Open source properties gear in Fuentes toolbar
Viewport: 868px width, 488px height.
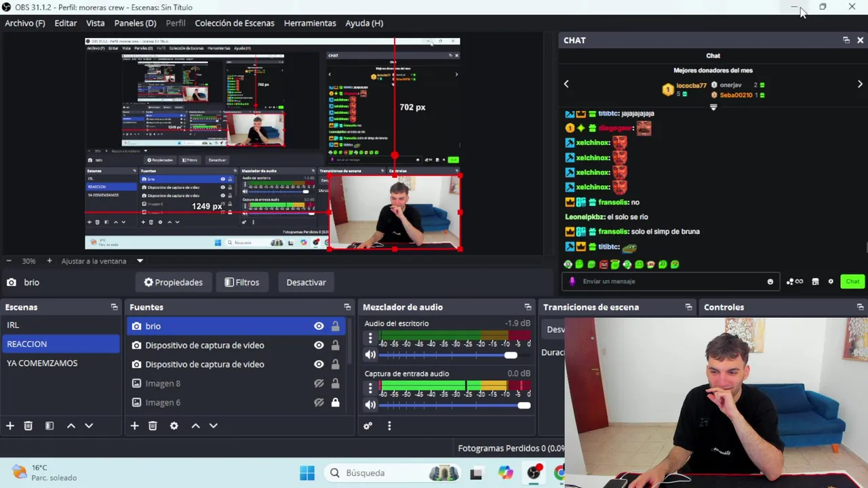174,426
